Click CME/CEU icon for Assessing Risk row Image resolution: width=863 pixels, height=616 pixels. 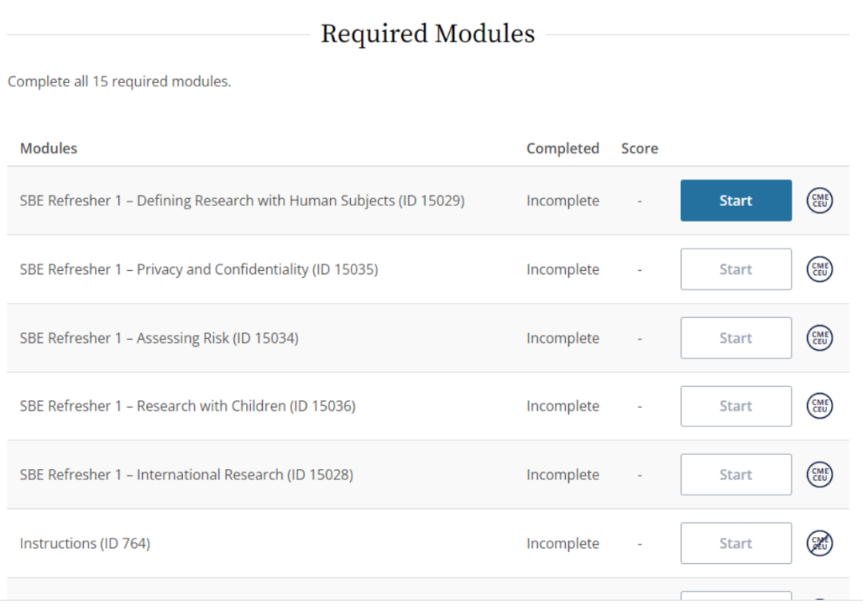click(x=820, y=338)
